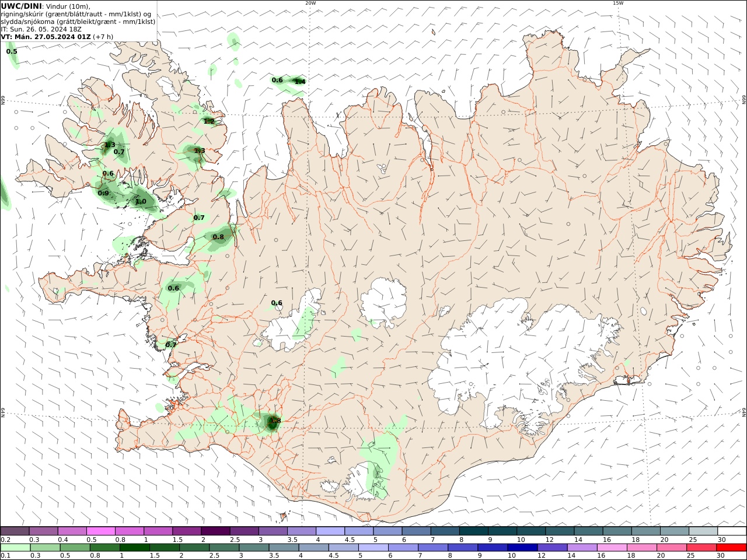Click the '1.2' precipitation value on the map
The image size is (747, 560).
point(209,121)
